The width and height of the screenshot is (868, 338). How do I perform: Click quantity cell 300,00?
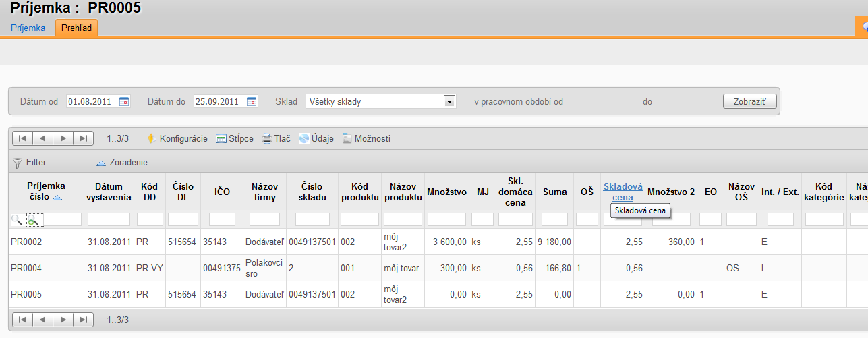point(446,268)
